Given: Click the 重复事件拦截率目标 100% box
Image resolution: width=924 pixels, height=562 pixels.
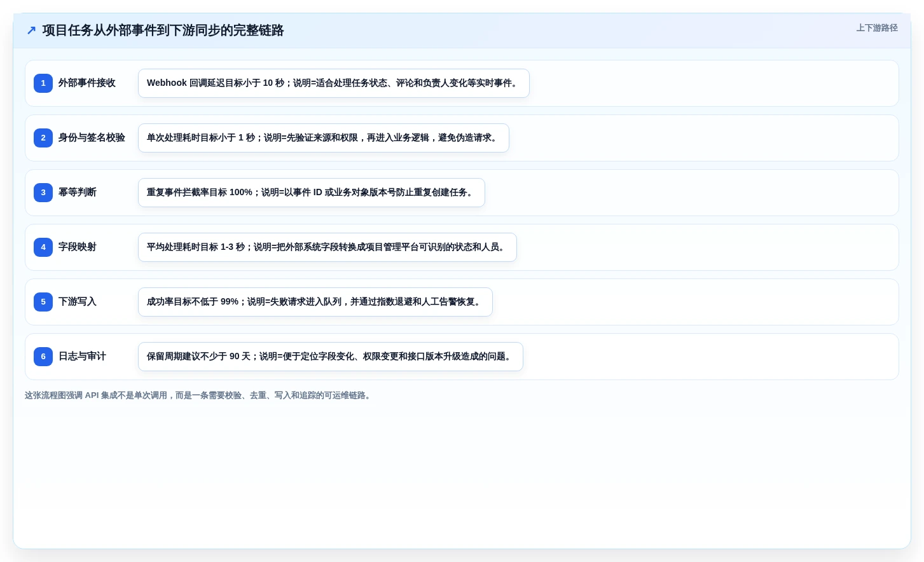Looking at the screenshot, I should [312, 193].
